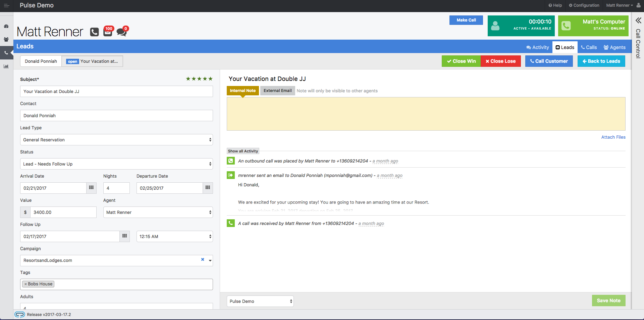Clear the ResortsandLodges.com campaign selection
Image resolution: width=644 pixels, height=320 pixels.
[x=203, y=260]
